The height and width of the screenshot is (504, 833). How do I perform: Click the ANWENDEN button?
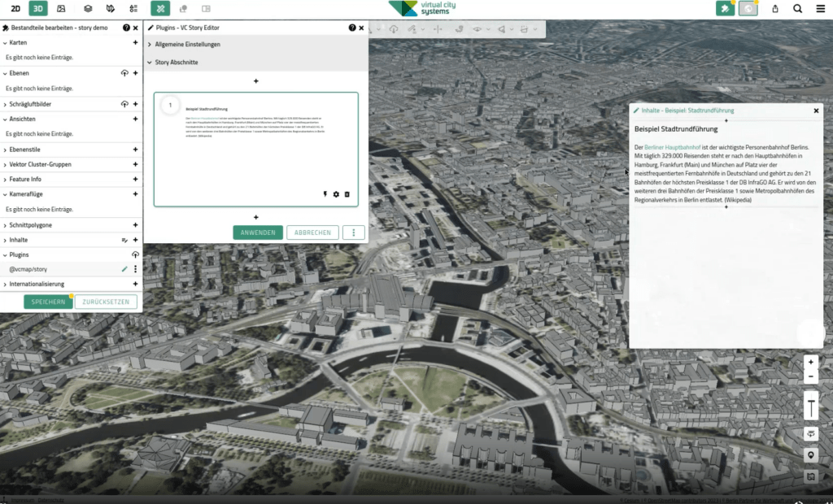point(258,232)
